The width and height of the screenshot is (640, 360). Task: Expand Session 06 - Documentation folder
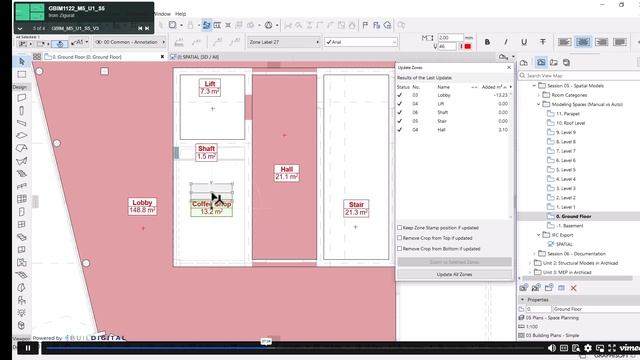[534, 254]
